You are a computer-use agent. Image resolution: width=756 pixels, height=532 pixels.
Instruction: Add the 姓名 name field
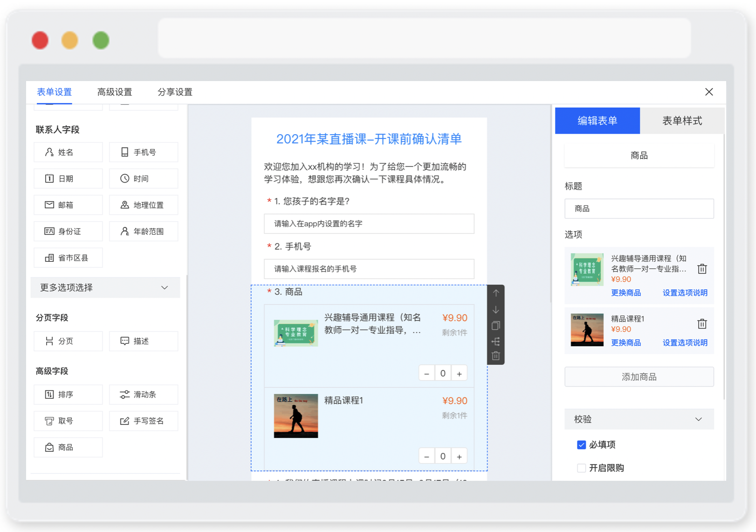coord(68,152)
